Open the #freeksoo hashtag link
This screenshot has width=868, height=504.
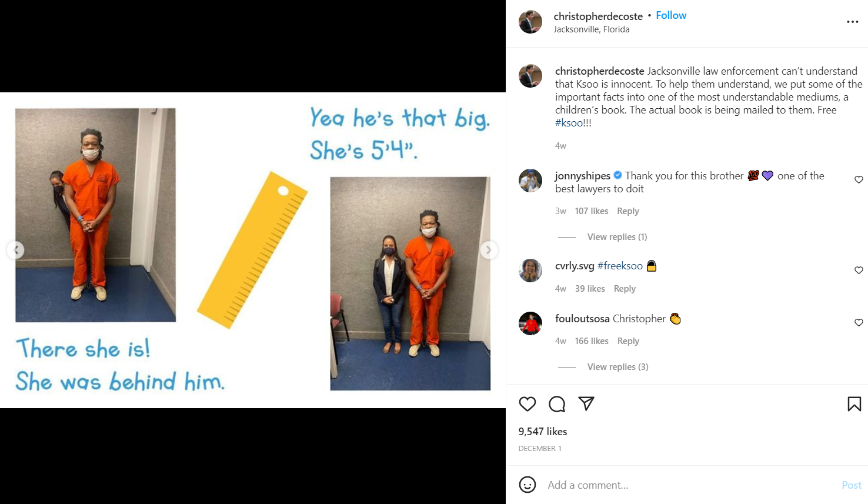tap(620, 266)
